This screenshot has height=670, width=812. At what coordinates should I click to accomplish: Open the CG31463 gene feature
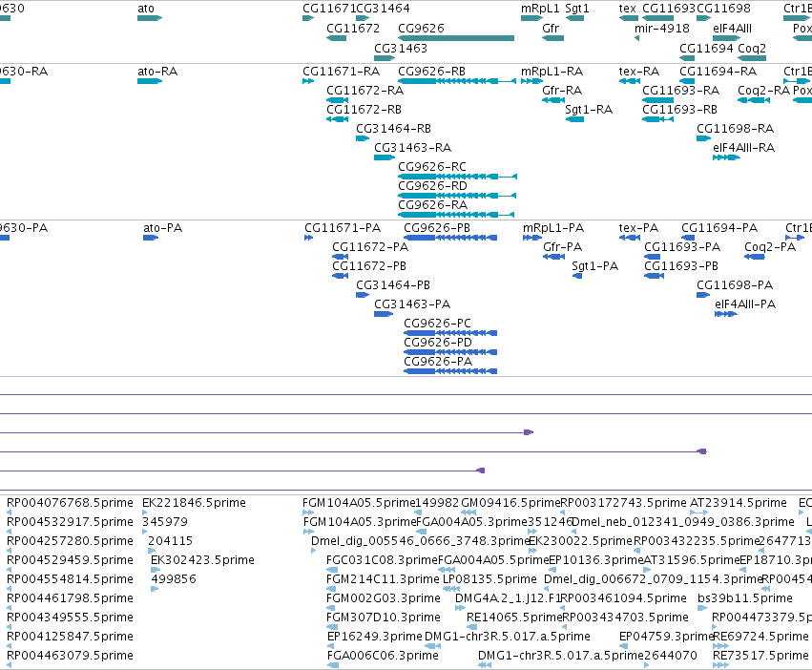[385, 58]
